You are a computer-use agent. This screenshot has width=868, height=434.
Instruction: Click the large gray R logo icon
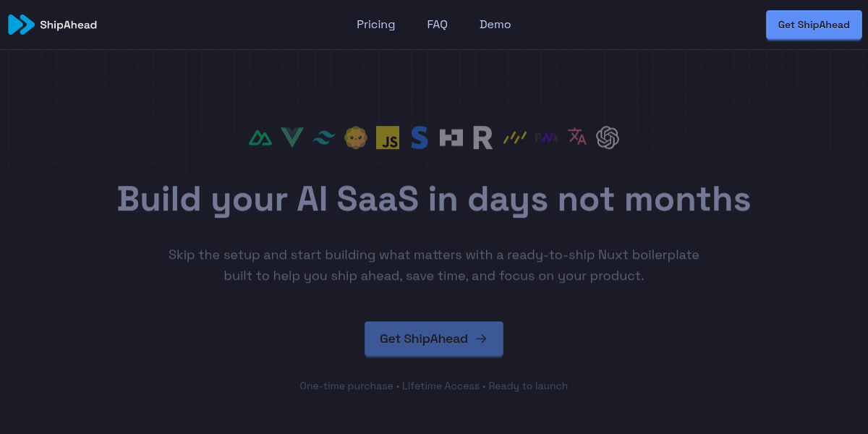482,137
